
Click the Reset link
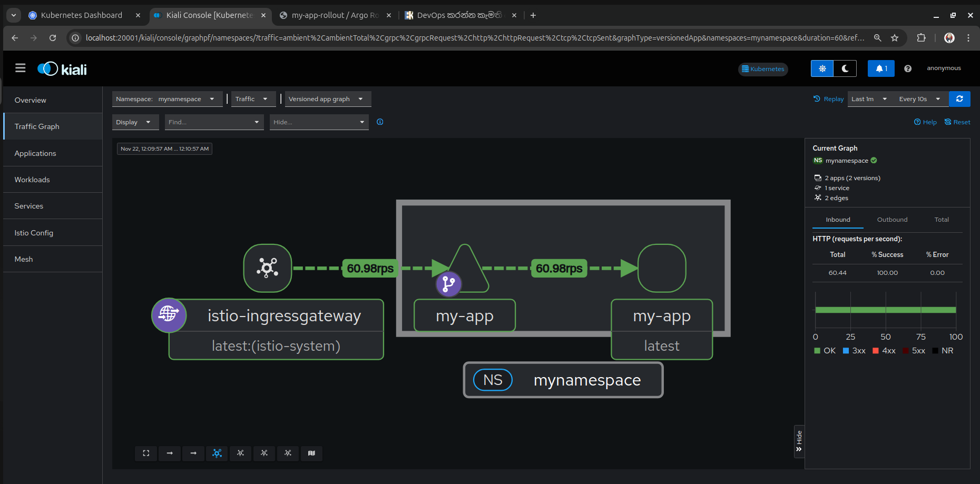[957, 122]
